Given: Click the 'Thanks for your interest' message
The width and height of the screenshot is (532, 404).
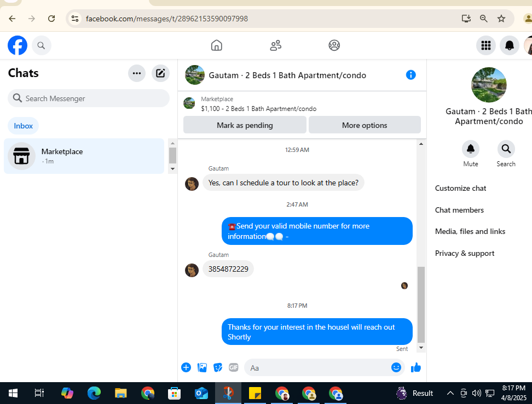Looking at the screenshot, I should [x=317, y=332].
